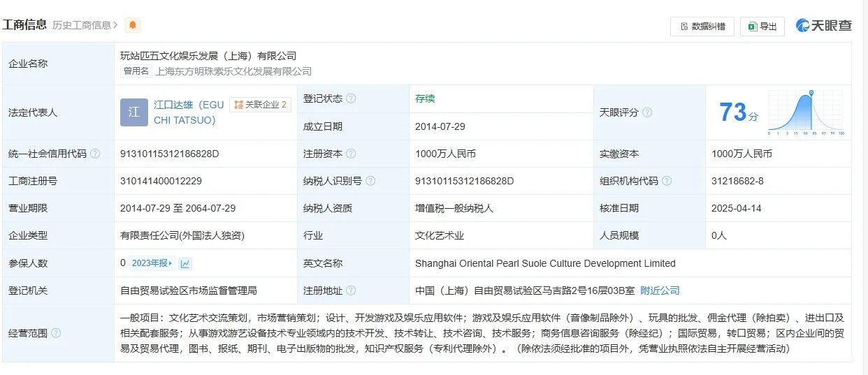Click the 73分 score value
Screen dimensions: 868x375
(x=739, y=112)
